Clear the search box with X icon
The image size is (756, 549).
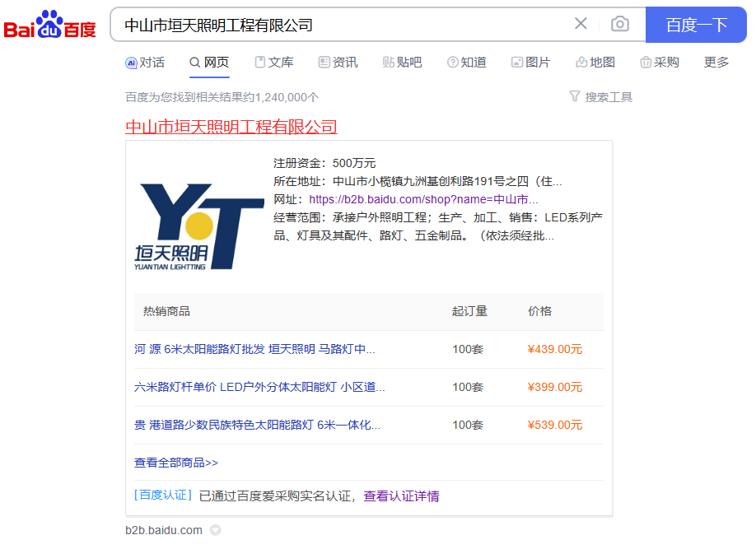point(581,24)
